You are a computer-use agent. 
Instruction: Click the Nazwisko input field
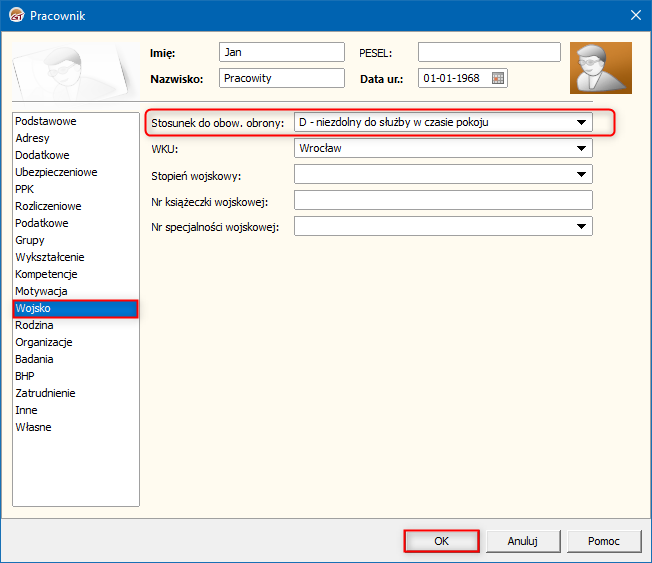[x=282, y=78]
